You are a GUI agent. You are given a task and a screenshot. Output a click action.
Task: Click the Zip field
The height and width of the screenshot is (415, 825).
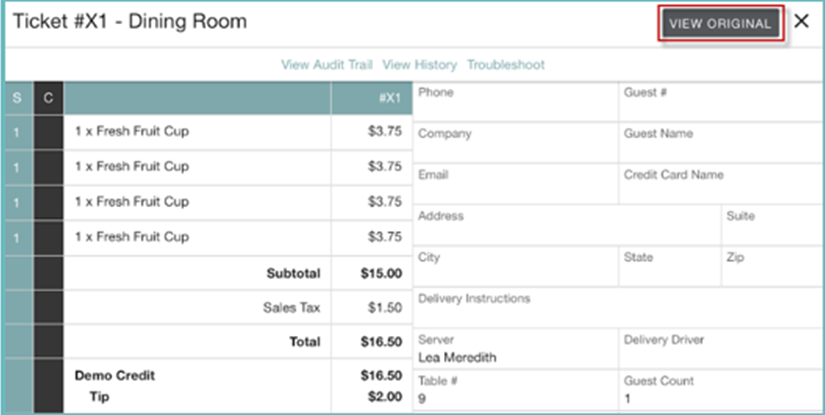point(770,266)
